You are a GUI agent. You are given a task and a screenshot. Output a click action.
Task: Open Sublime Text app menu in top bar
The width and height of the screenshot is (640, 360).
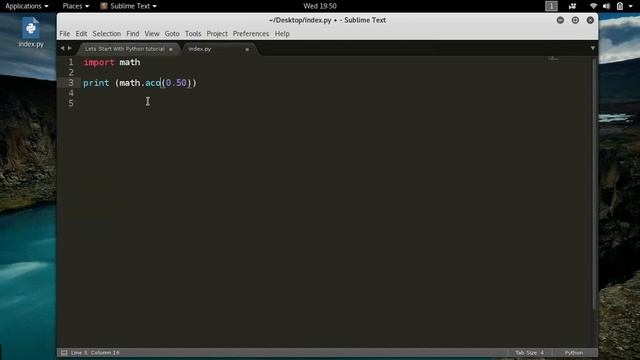pyautogui.click(x=129, y=6)
